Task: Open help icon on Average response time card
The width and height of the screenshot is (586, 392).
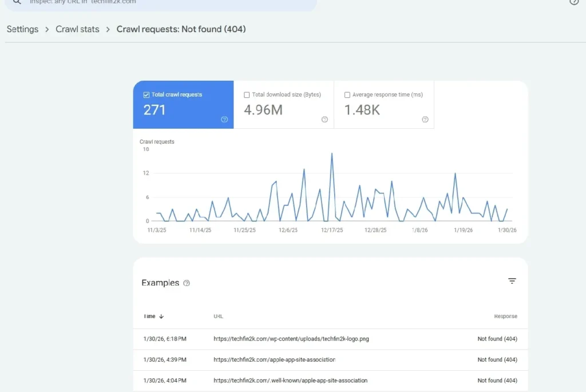Action: click(425, 120)
